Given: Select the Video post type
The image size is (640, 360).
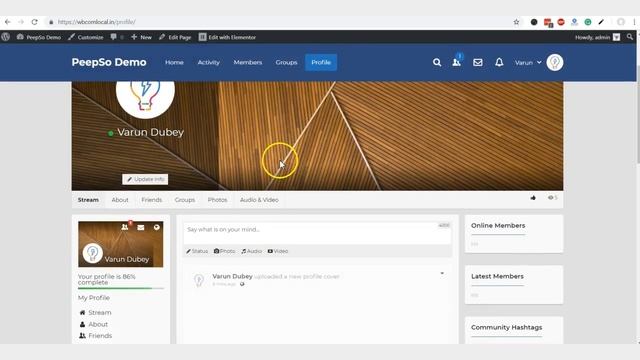Looking at the screenshot, I should coord(278,251).
